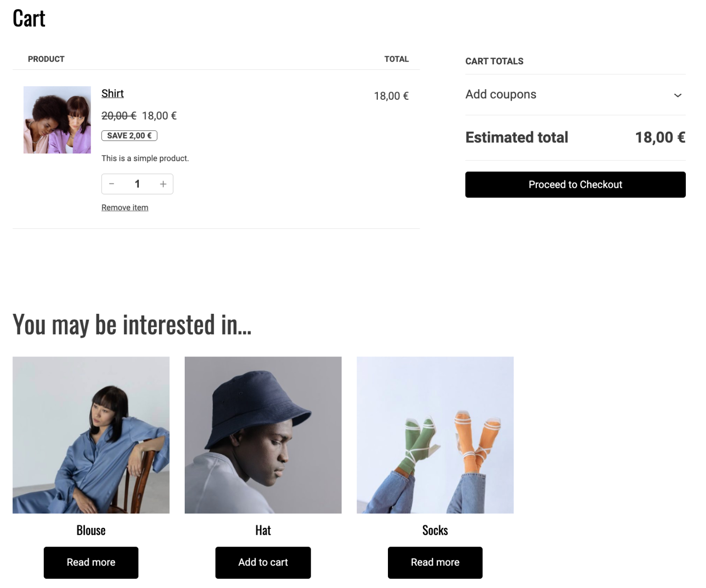This screenshot has width=706, height=588.
Task: Click Proceed to Checkout
Action: point(575,184)
